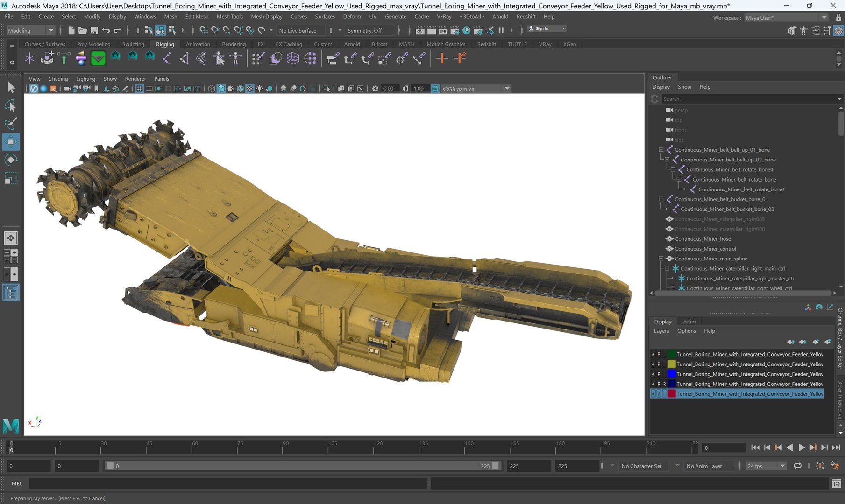Click the yellow layer color swatch
The height and width of the screenshot is (504, 845).
(x=672, y=364)
